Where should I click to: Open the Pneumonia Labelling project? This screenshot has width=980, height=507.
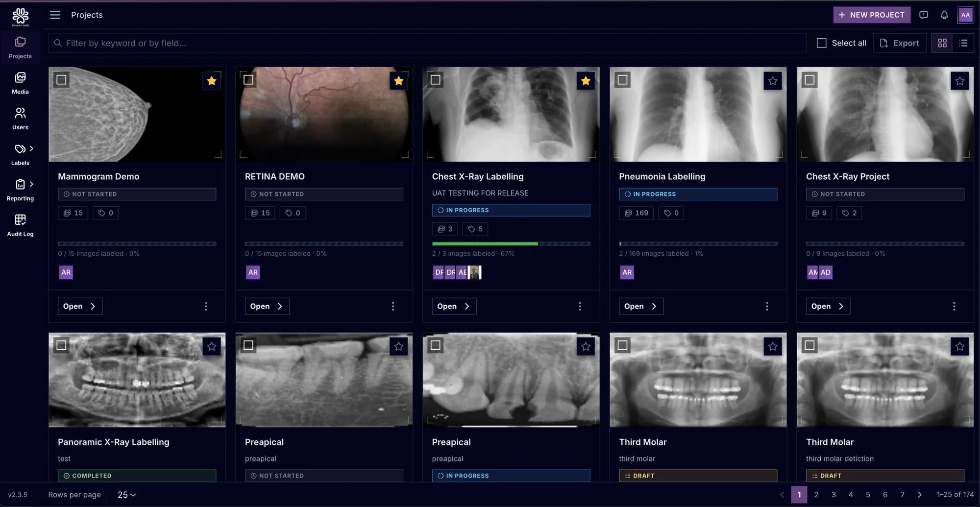641,306
